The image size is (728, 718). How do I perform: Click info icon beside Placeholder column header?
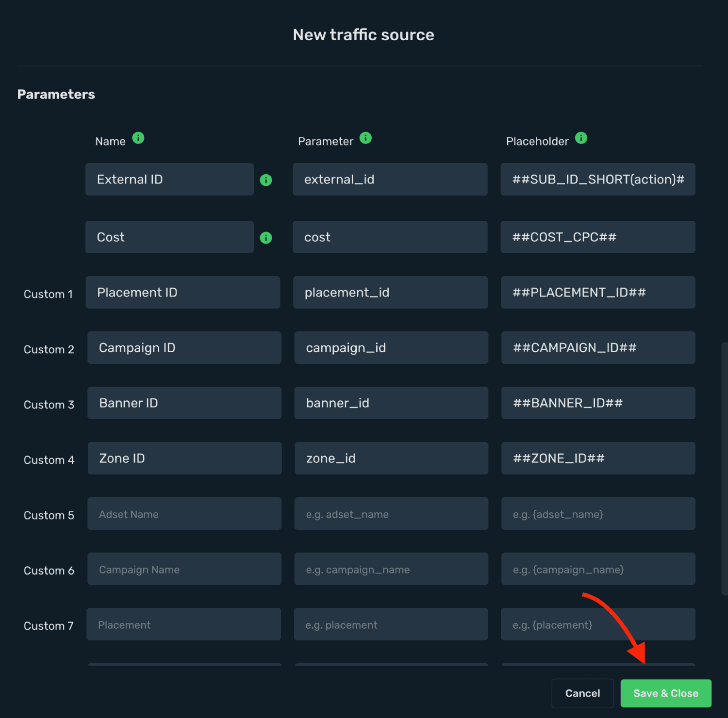[x=581, y=138]
